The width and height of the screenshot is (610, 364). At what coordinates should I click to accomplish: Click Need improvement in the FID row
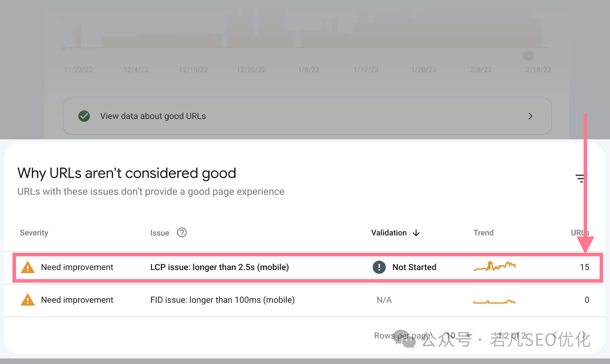tap(77, 300)
